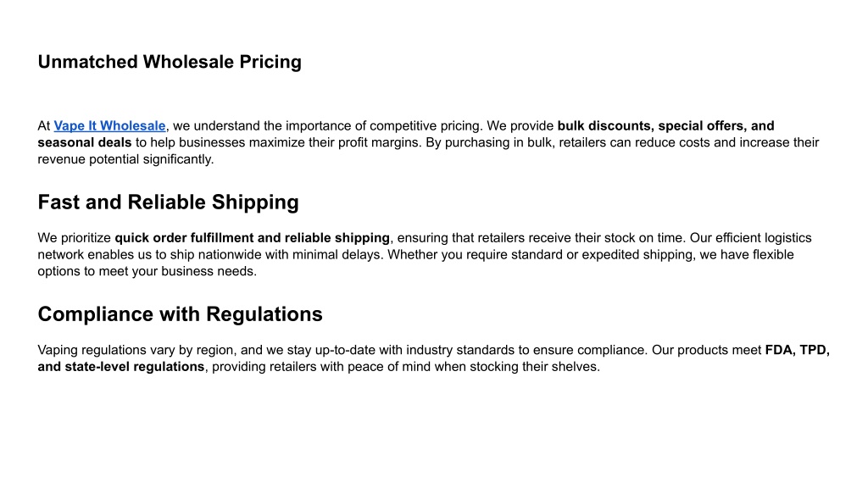The width and height of the screenshot is (868, 488).
Task: Click the bold 'seasonal deals' text
Action: [85, 142]
